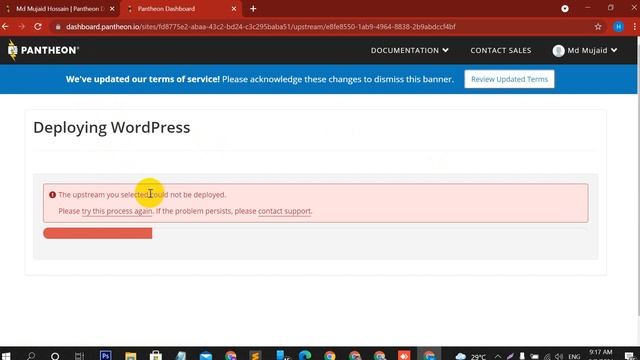Open Microsoft Edge from the taskbar
The width and height of the screenshot is (640, 360).
(305, 356)
